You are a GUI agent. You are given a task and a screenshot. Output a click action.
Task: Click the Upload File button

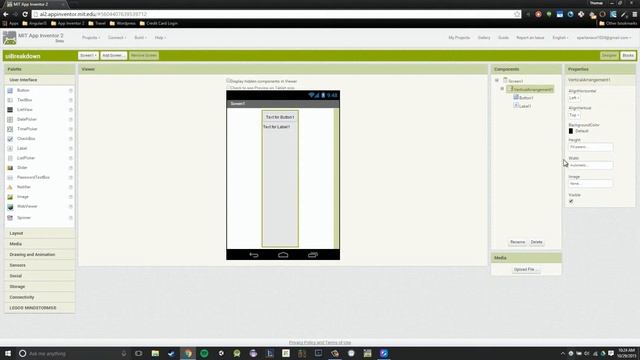click(526, 269)
